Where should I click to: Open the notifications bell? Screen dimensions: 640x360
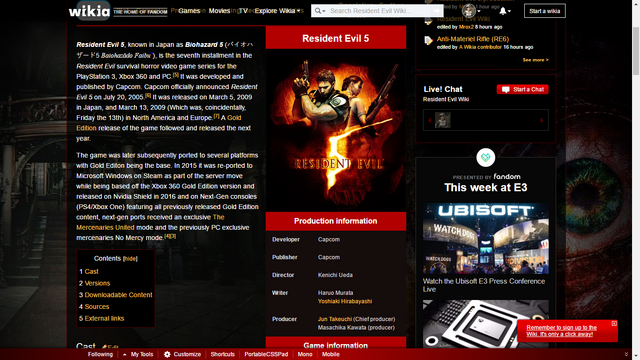click(503, 11)
